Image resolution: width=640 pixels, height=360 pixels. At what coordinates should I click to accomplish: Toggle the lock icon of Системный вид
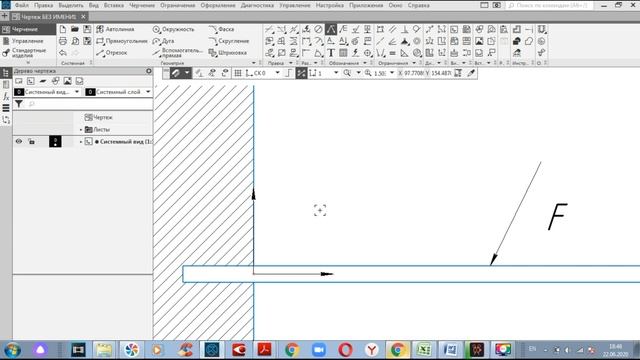(x=31, y=142)
